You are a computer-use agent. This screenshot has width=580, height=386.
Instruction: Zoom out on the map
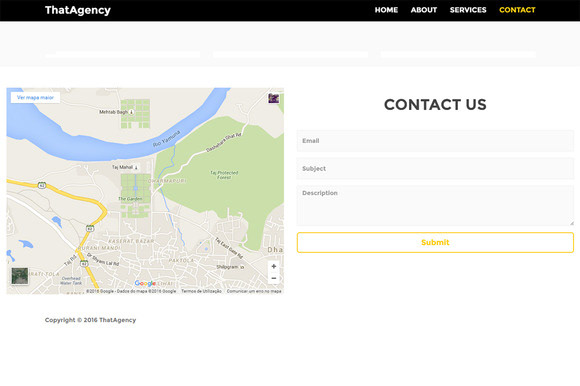point(274,278)
